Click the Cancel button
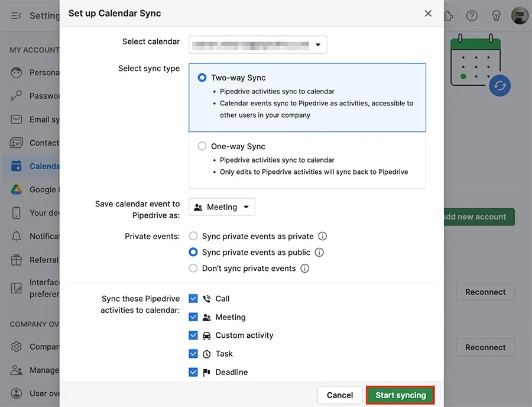 (x=340, y=395)
